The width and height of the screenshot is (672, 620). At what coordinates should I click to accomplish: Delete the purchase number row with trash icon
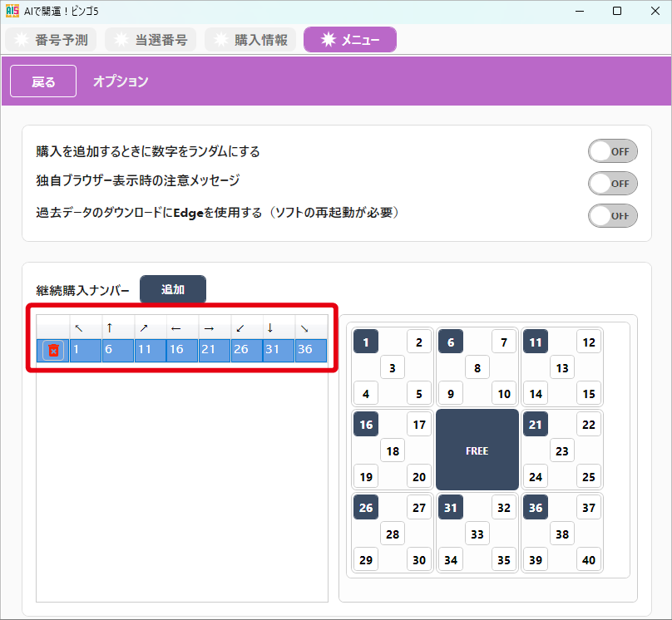coord(52,350)
